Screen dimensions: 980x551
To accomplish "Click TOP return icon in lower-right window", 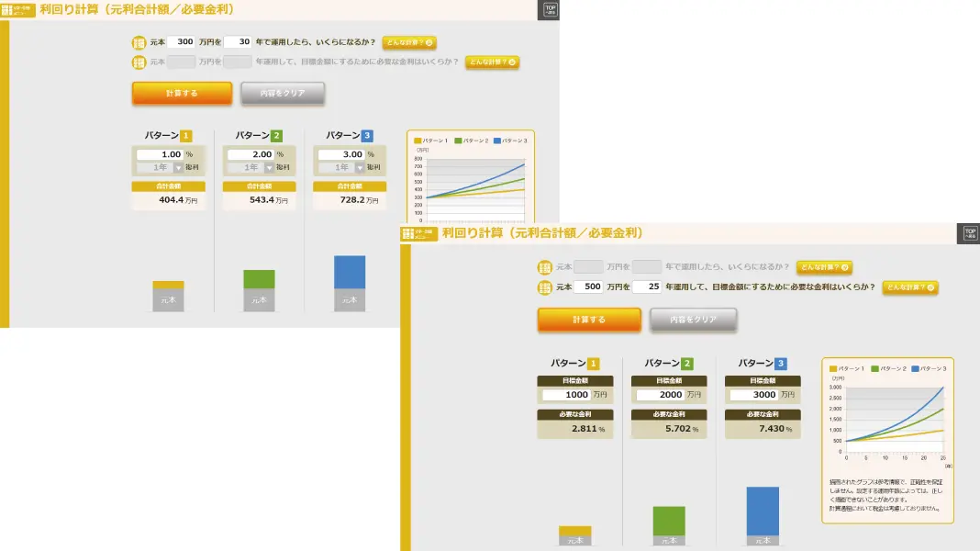I will tap(969, 233).
